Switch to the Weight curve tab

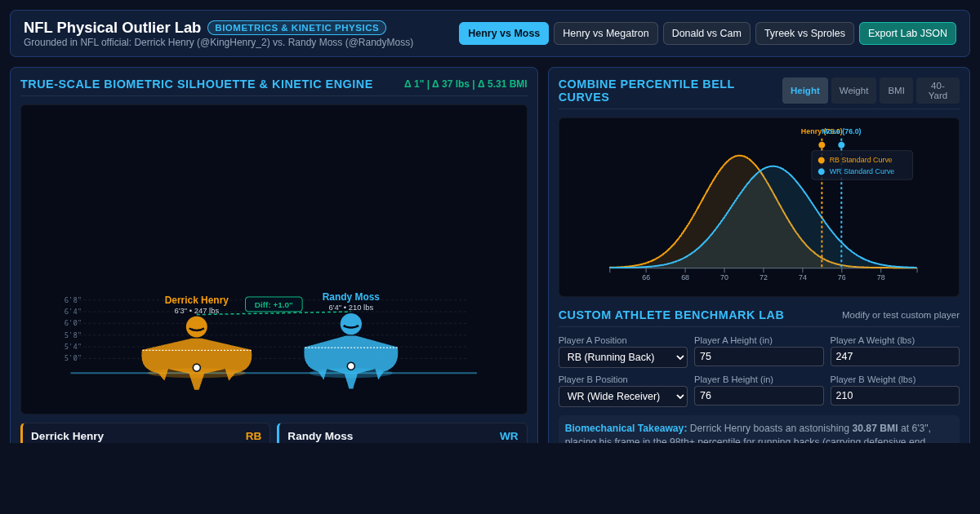(x=853, y=91)
